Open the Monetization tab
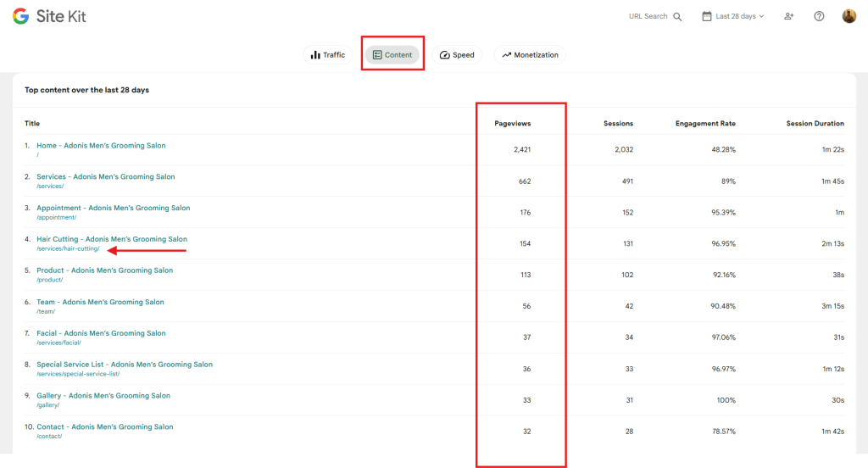The width and height of the screenshot is (868, 468). tap(530, 55)
